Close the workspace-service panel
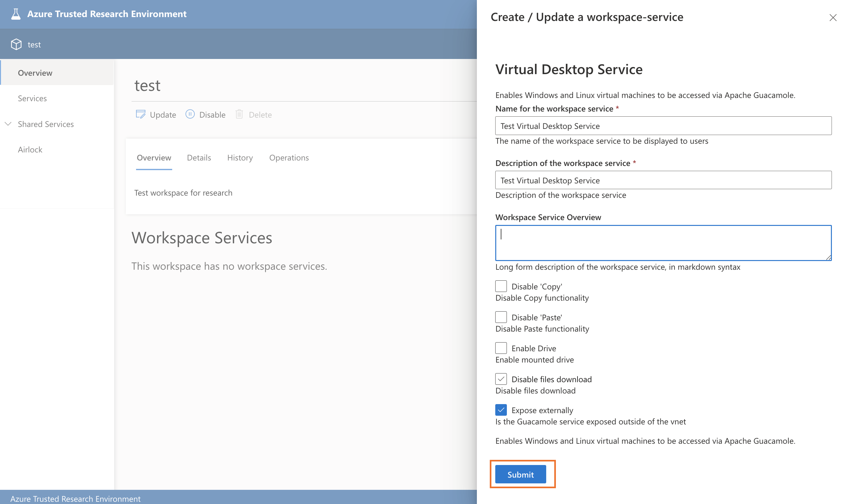 [x=833, y=18]
